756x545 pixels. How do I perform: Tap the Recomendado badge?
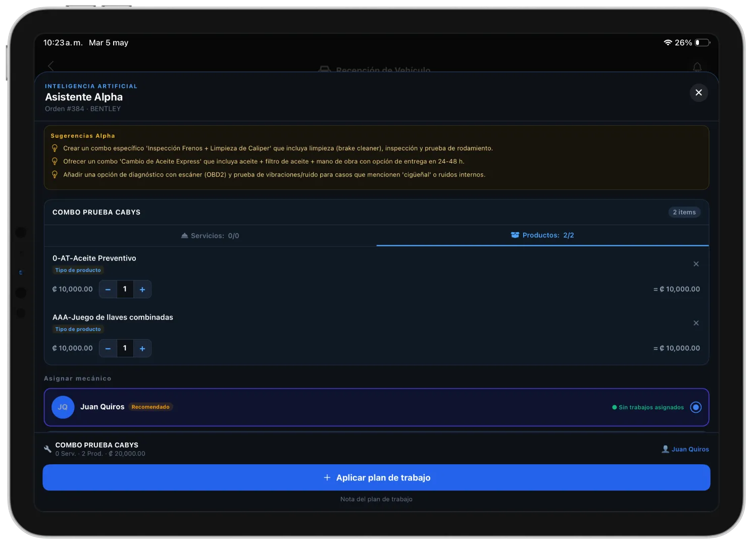pos(150,407)
